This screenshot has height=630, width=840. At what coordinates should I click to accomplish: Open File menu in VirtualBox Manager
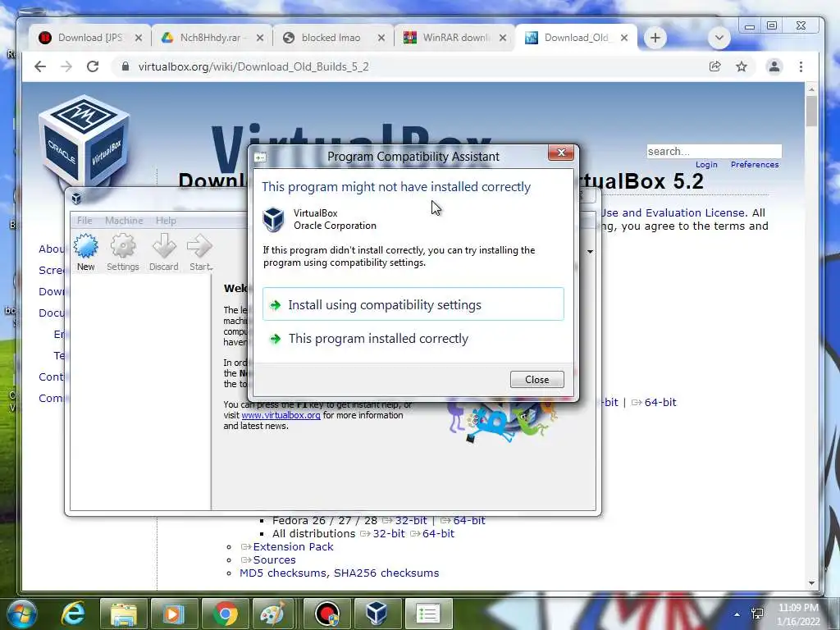(84, 220)
